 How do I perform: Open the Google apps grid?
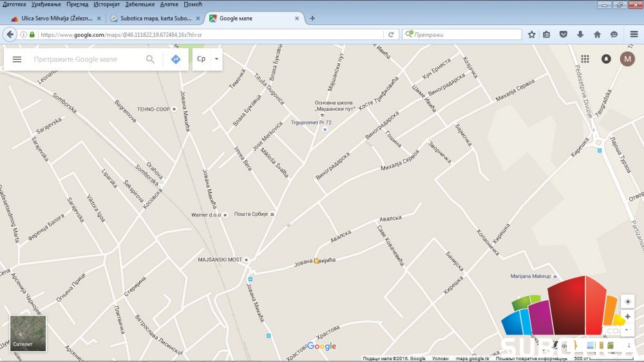coord(585,59)
